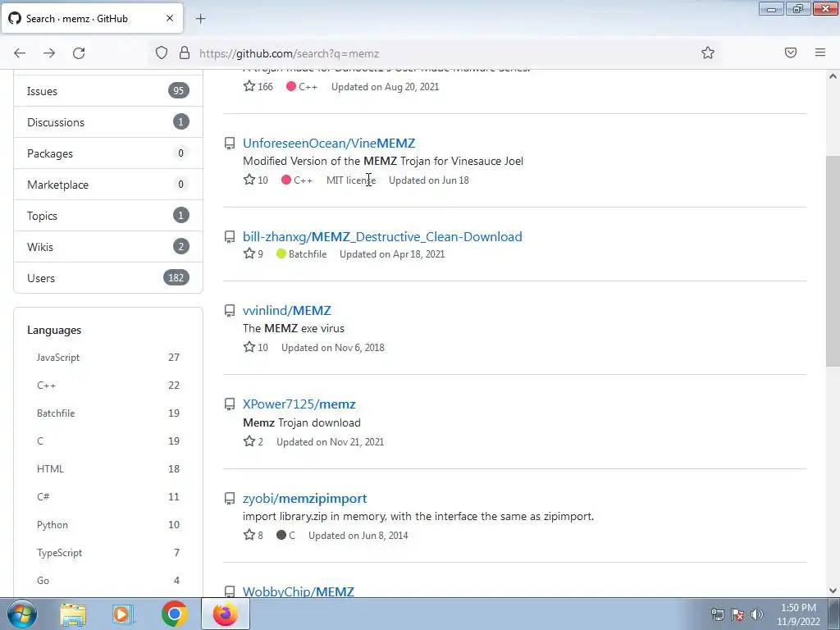Repository icon next to XPower7125/memz
This screenshot has width=840, height=630.
pos(230,404)
